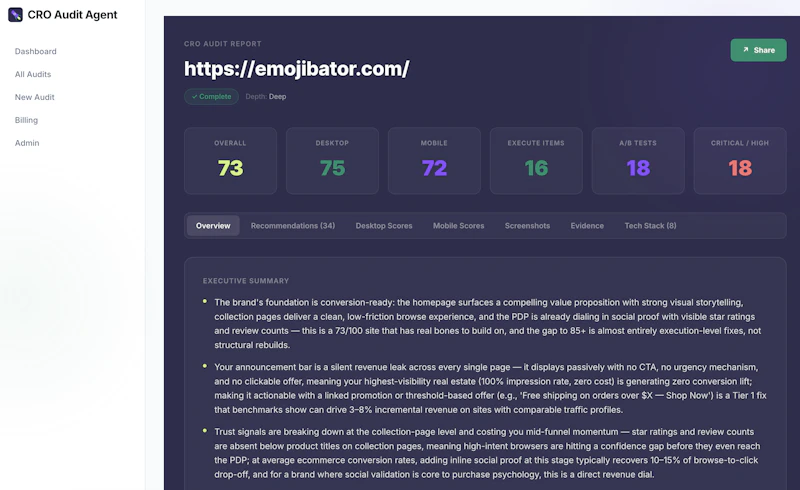The height and width of the screenshot is (490, 800).
Task: Click the Mobile score card showing 72
Action: click(x=434, y=161)
